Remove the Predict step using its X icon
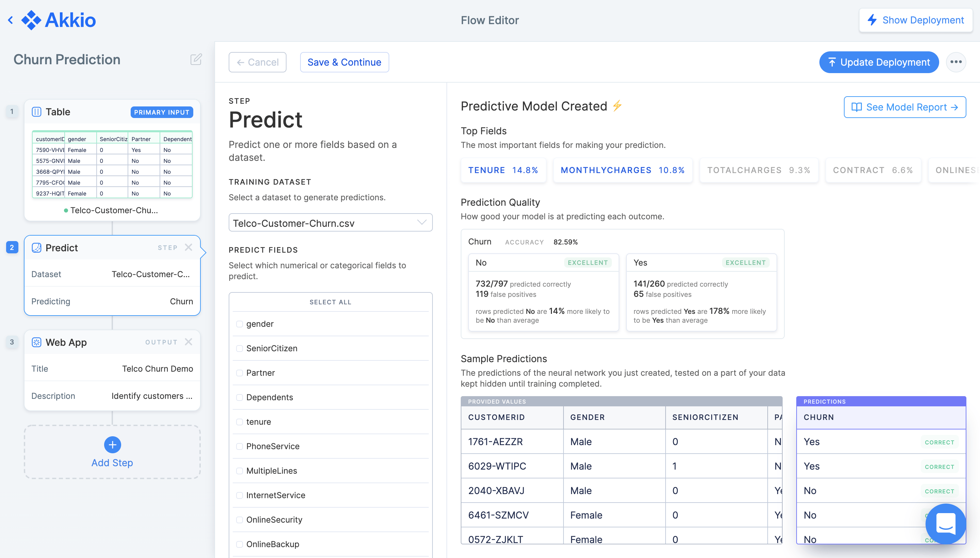Viewport: 980px width, 558px height. tap(188, 248)
